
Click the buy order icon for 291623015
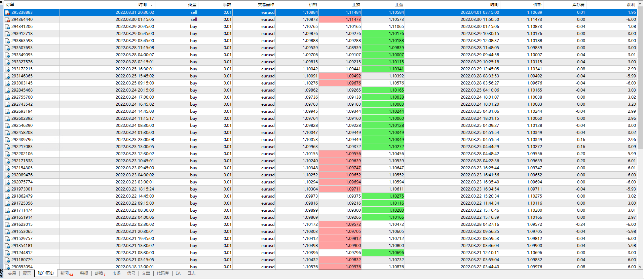click(7, 224)
